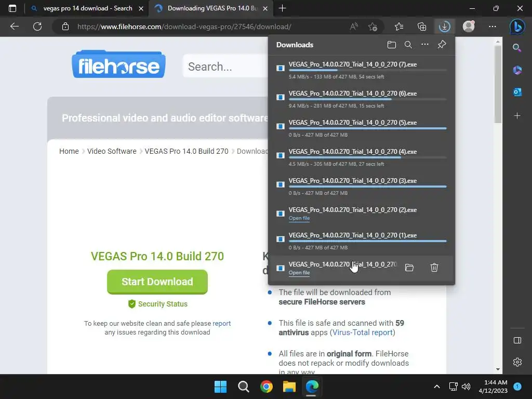Open File Explorer from taskbar
This screenshot has height=399, width=532.
click(289, 387)
